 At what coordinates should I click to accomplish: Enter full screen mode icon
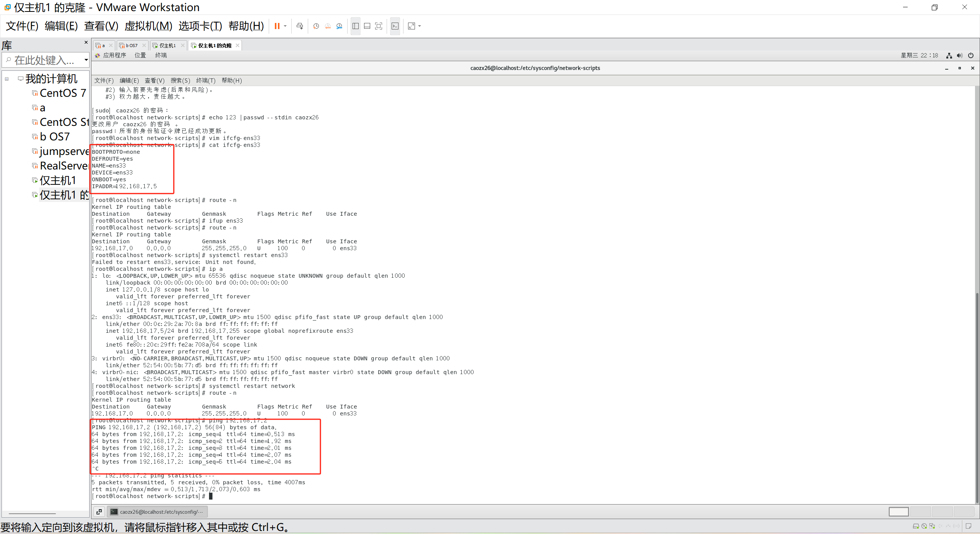379,26
